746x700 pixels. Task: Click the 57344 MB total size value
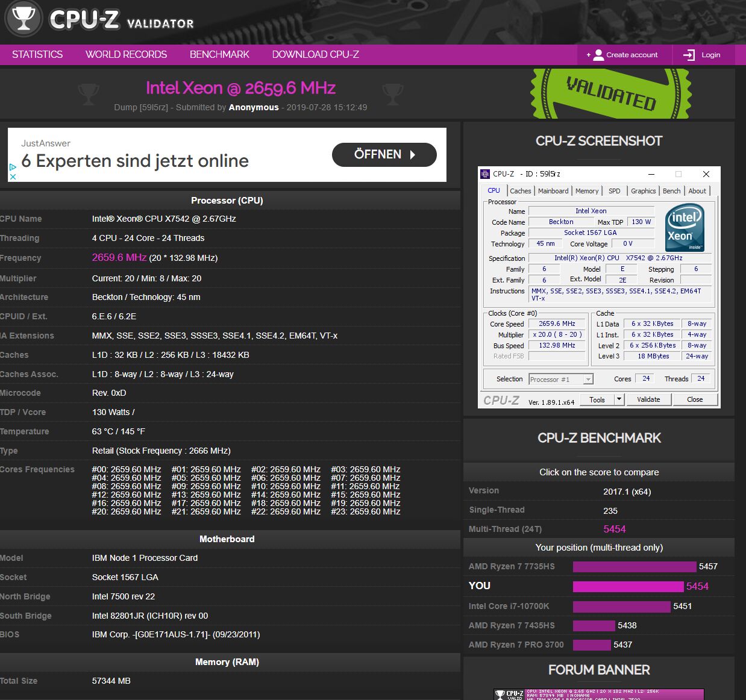point(111,681)
